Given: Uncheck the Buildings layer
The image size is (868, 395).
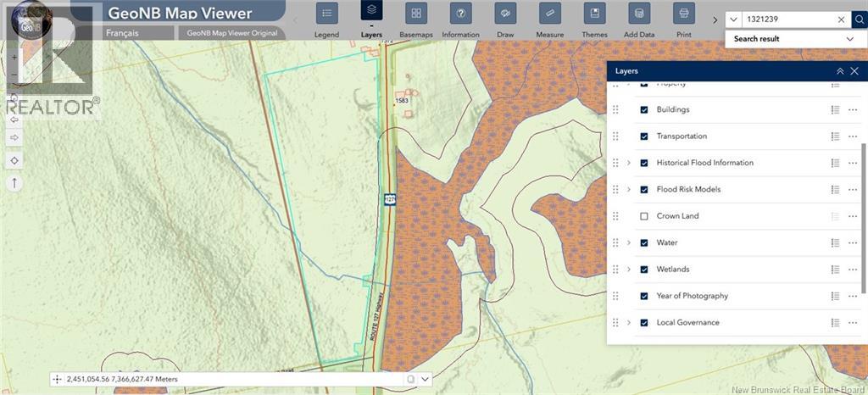Looking at the screenshot, I should [x=644, y=109].
